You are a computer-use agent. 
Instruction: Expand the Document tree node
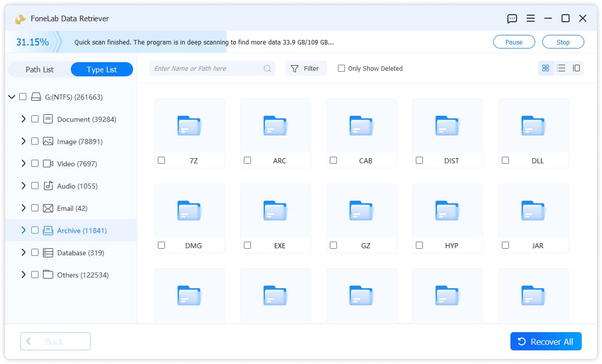tap(23, 119)
